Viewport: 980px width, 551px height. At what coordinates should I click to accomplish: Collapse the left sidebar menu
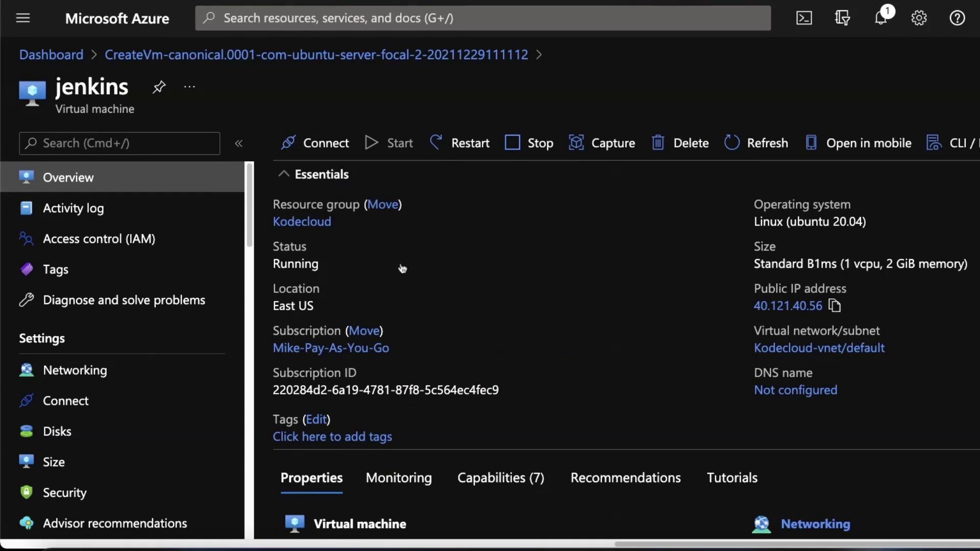tap(238, 143)
